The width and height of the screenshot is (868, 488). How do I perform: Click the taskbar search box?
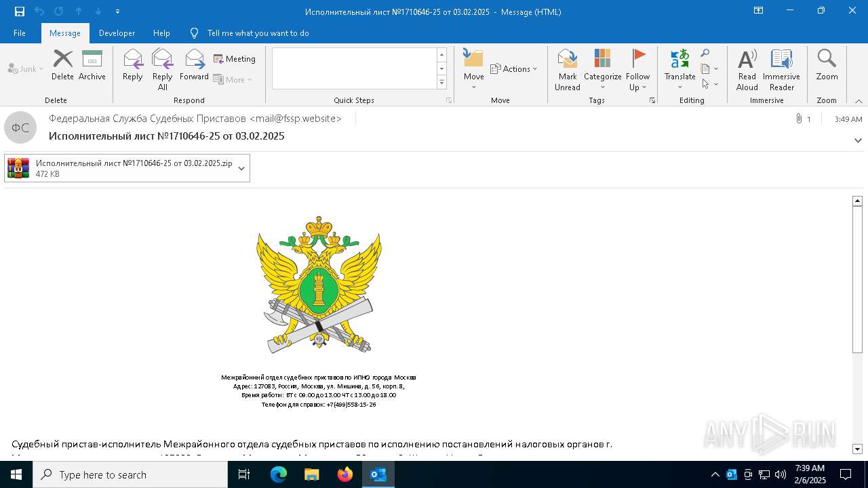130,474
